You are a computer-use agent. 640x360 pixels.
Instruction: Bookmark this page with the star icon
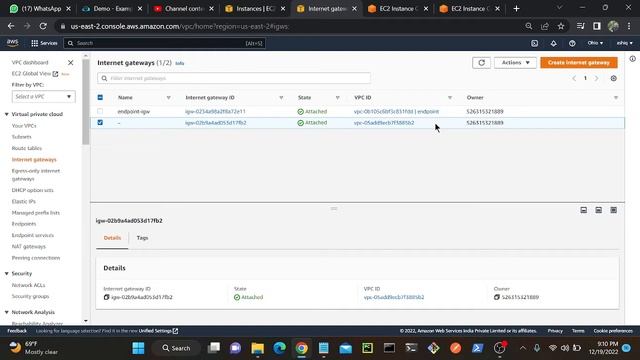tap(561, 26)
